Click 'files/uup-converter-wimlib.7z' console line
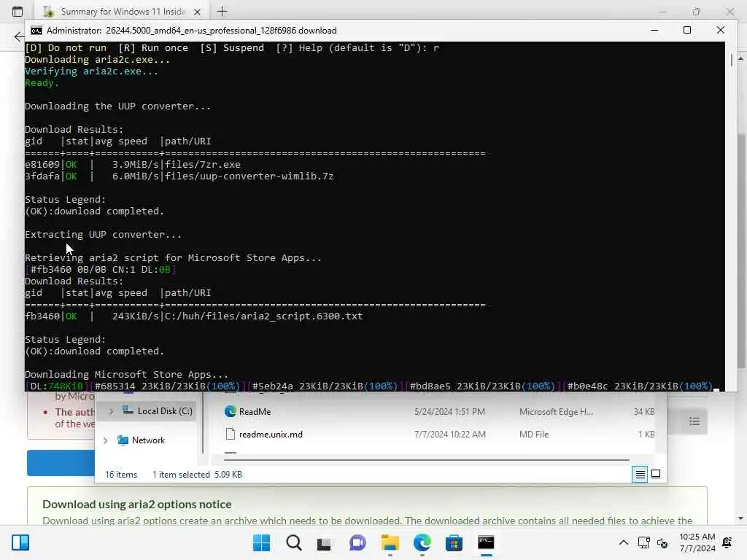 pyautogui.click(x=249, y=176)
